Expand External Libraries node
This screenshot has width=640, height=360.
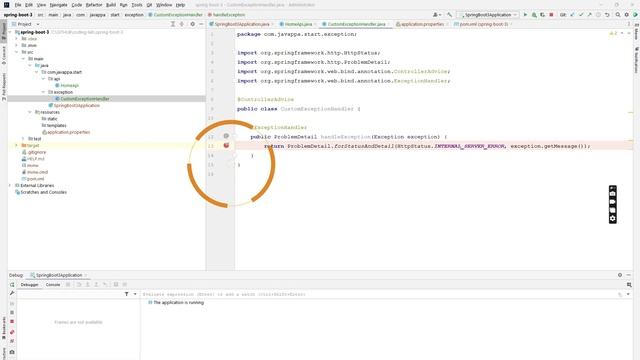10,185
